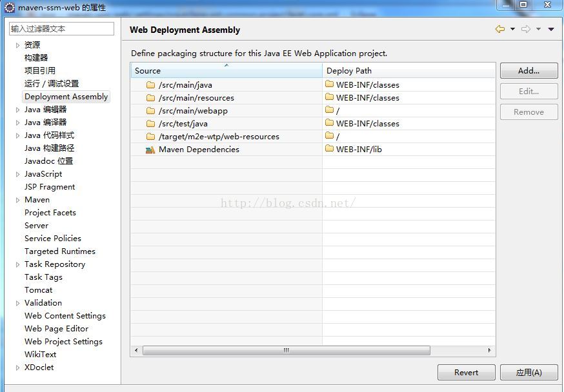
Task: Click the 应用(A) apply button
Action: coord(529,373)
